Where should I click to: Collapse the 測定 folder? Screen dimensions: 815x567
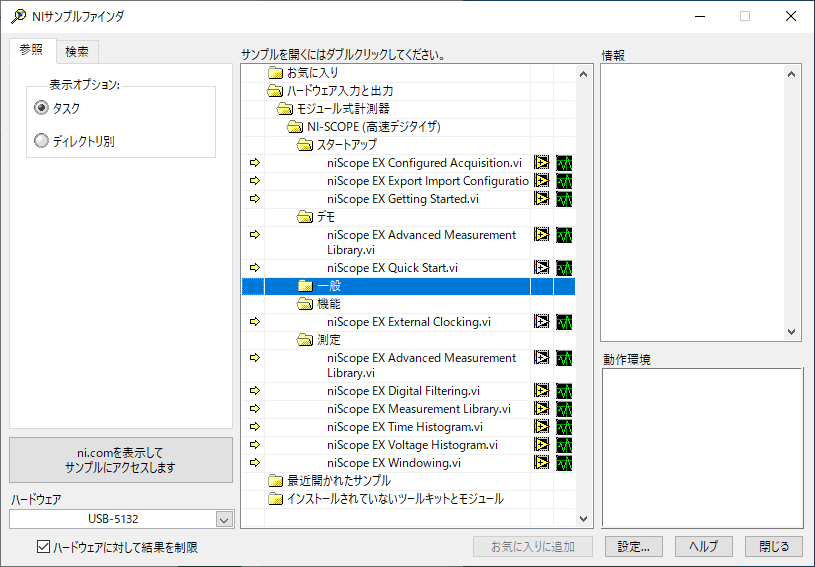point(305,340)
